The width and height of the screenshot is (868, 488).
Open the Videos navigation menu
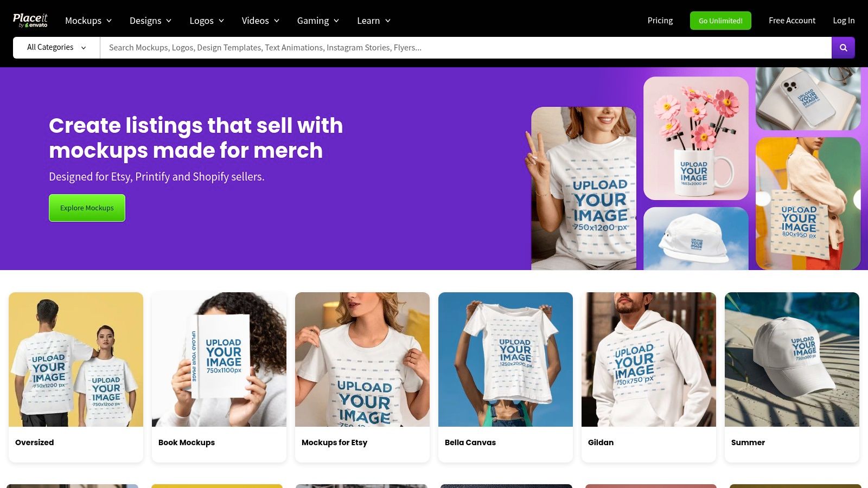coord(260,21)
